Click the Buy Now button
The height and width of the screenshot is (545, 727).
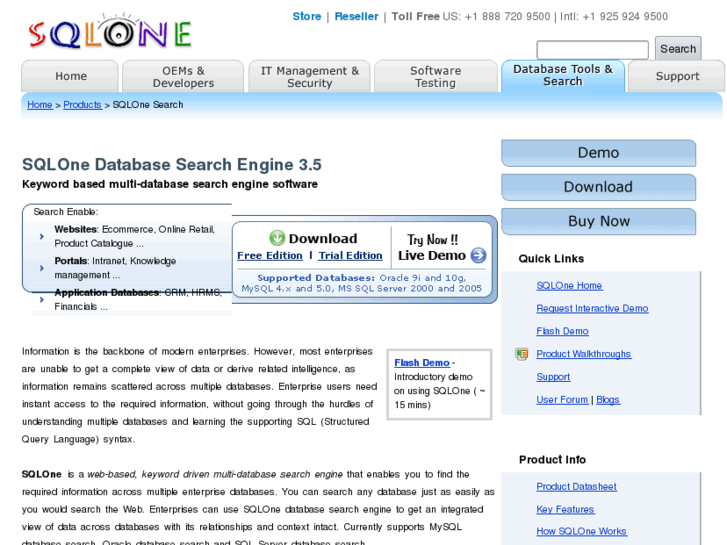[x=598, y=221]
